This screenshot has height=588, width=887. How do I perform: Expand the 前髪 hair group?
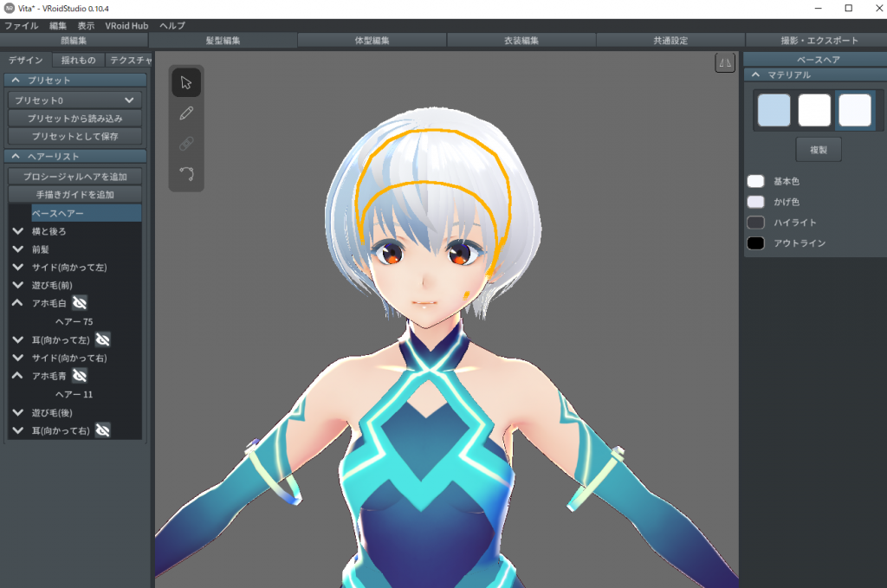pos(17,249)
